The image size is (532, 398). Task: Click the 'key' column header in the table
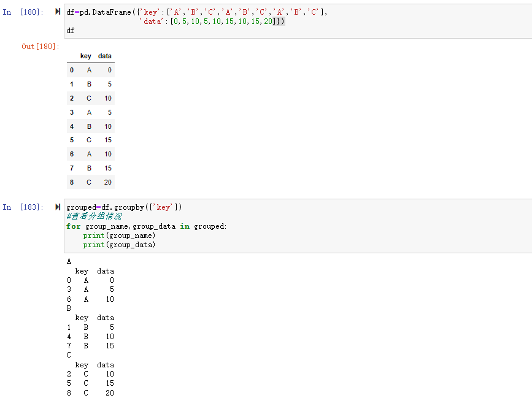pyautogui.click(x=86, y=56)
